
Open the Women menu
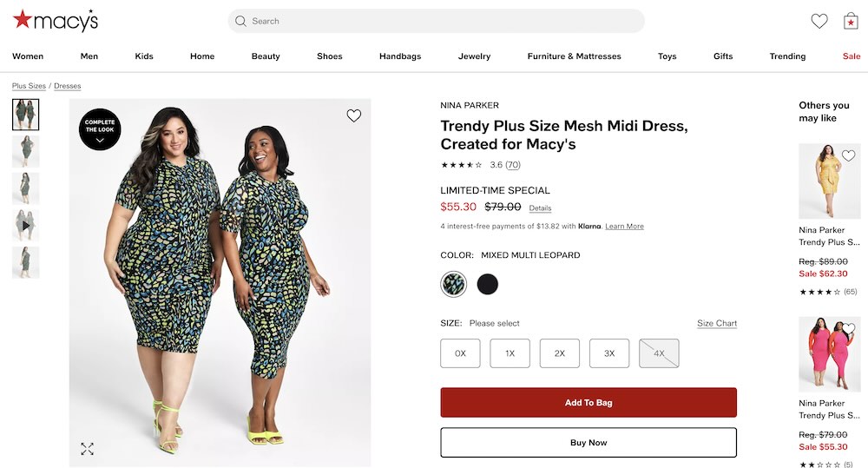pos(28,56)
